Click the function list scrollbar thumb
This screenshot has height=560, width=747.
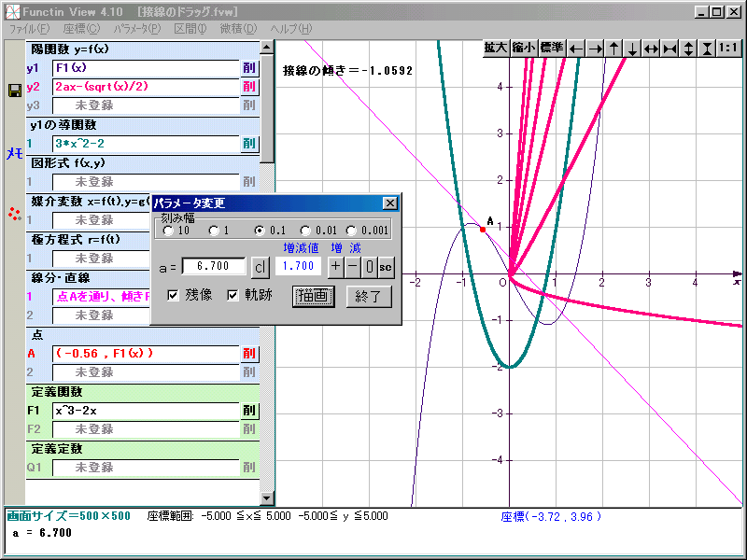(267, 108)
